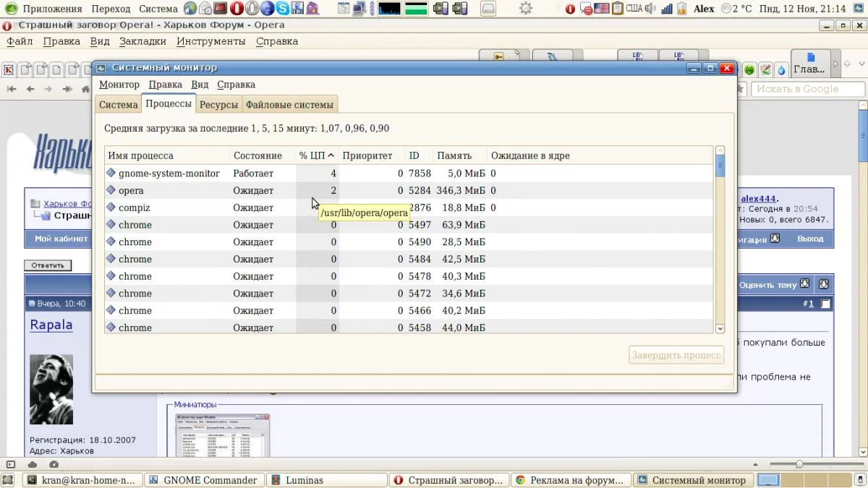Switch to kran@kran-home terminal taskbar button

click(x=82, y=480)
